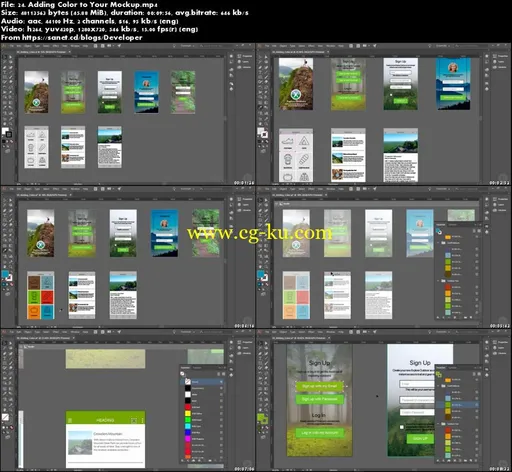Select the brown swatch in the 00:08:32 panel

click(448, 417)
